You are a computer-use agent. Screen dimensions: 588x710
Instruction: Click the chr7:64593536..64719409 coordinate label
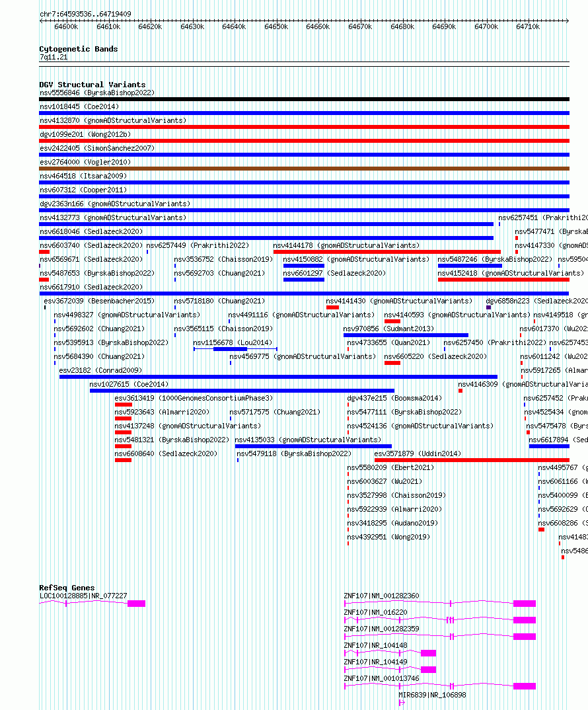click(85, 14)
